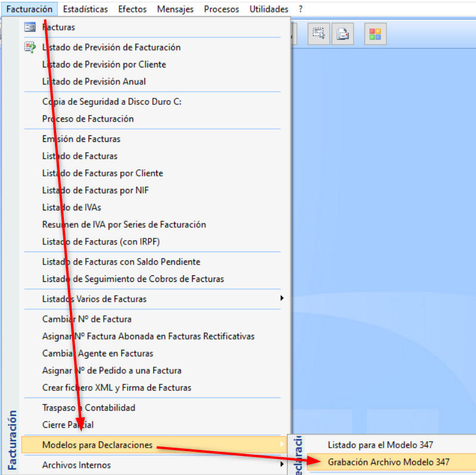This screenshot has width=476, height=475.
Task: Open the Mensajes menu
Action: pyautogui.click(x=175, y=9)
